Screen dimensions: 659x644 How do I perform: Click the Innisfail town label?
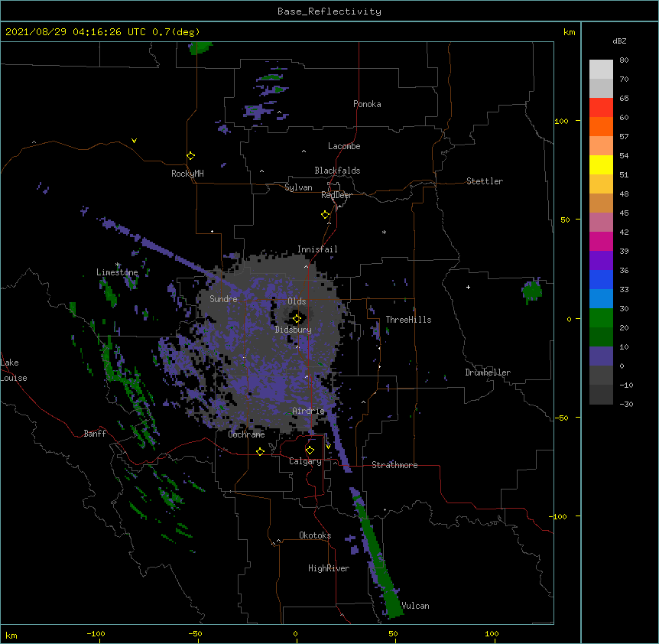pyautogui.click(x=317, y=249)
